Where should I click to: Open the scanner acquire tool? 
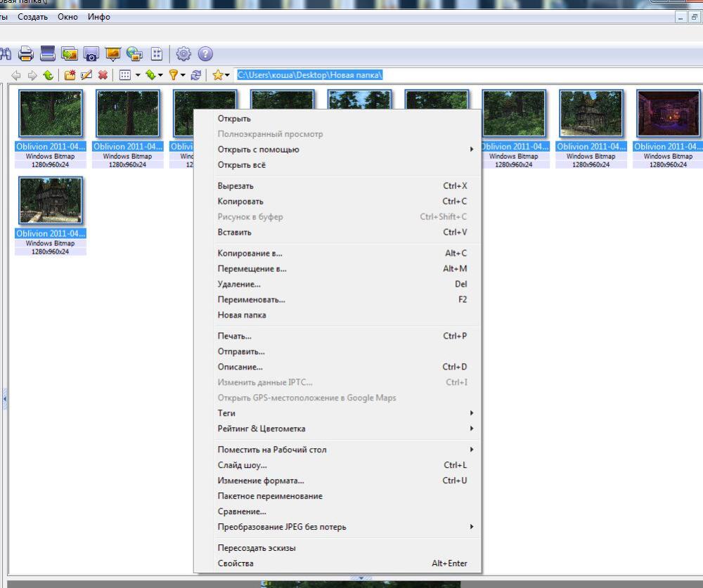pos(48,54)
